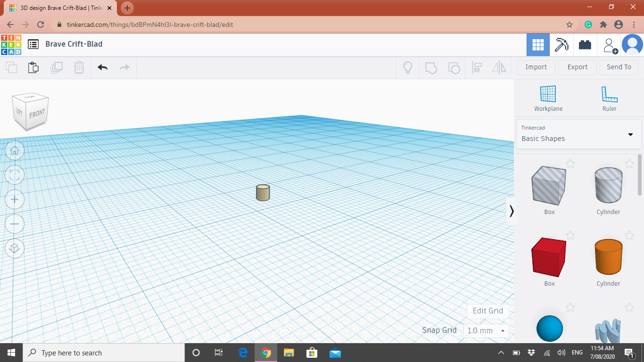Open the Blocks pickaxe mode
This screenshot has height=362, width=644.
(x=561, y=45)
